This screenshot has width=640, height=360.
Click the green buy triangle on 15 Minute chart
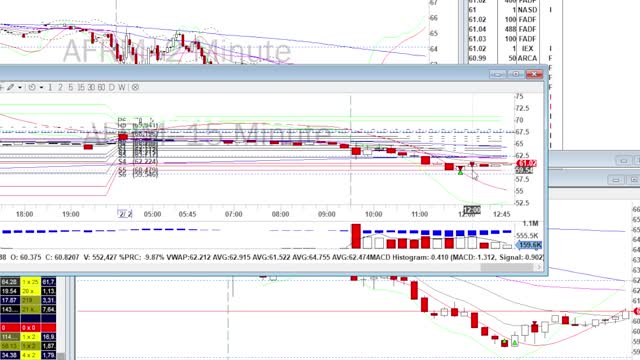click(460, 172)
